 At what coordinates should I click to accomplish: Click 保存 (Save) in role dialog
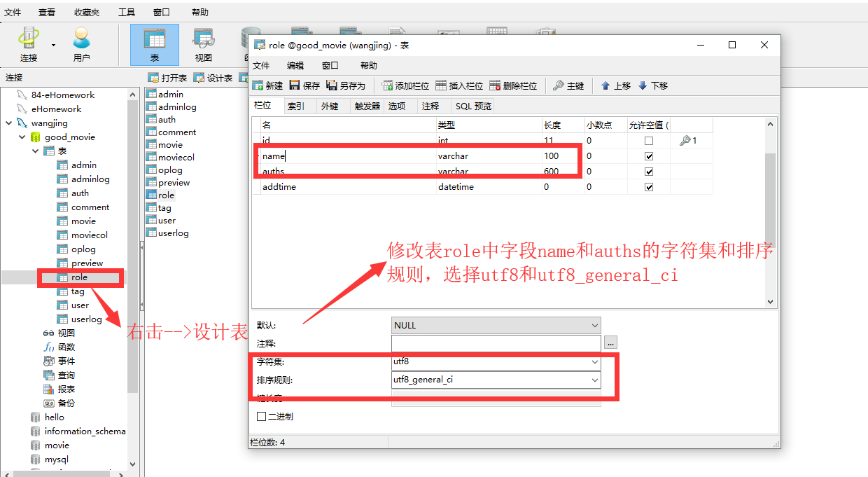(304, 85)
